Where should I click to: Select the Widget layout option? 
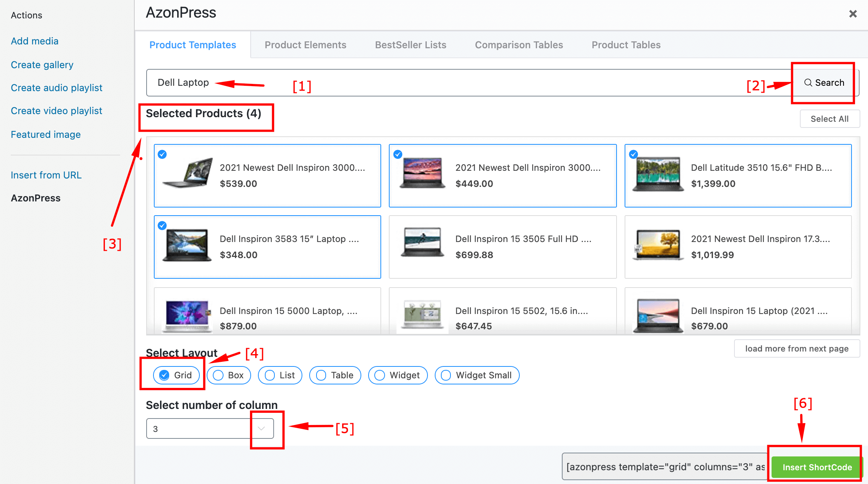(x=398, y=375)
